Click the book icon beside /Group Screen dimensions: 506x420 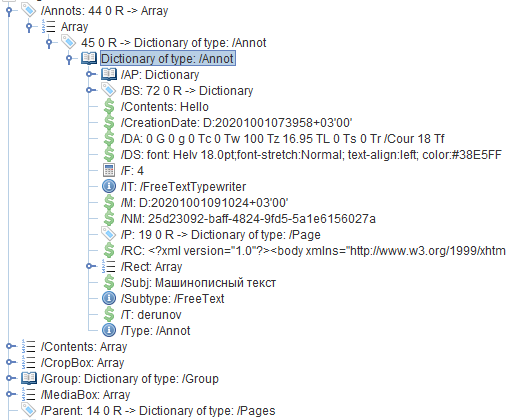pos(29,378)
